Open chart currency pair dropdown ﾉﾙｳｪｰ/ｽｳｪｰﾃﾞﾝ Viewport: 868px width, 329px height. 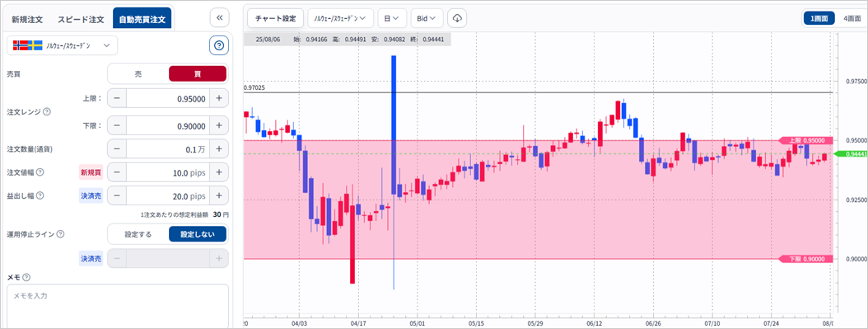click(340, 17)
